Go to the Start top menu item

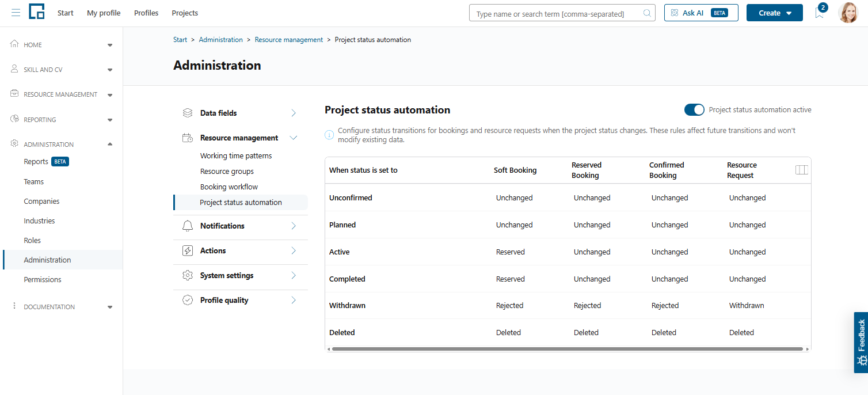pos(66,13)
